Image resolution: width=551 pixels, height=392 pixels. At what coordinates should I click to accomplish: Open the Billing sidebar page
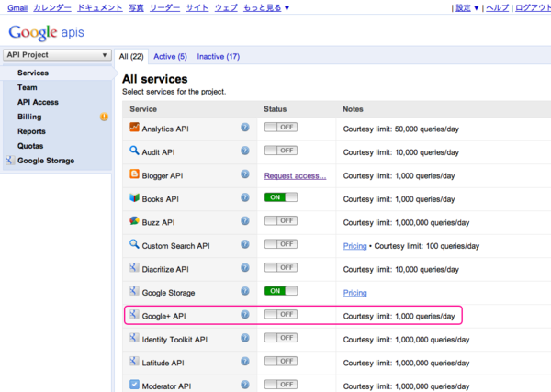click(x=29, y=117)
